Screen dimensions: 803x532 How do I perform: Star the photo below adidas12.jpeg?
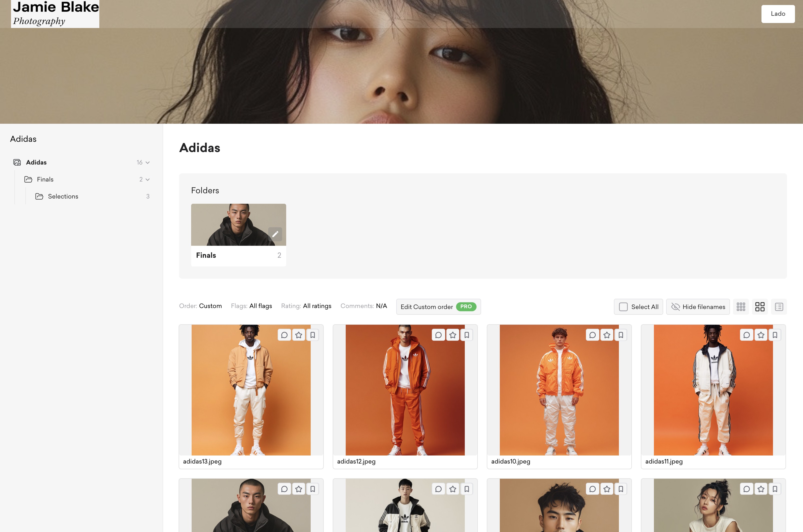pos(453,489)
